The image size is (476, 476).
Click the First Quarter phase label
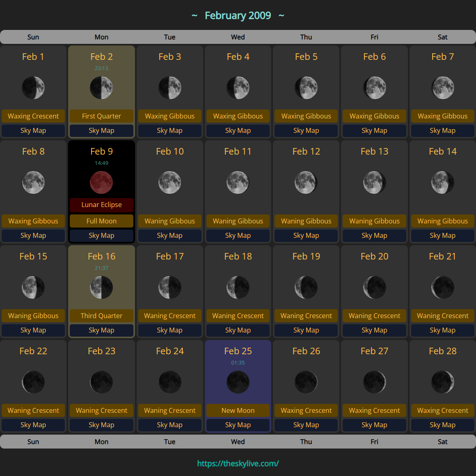coord(101,116)
